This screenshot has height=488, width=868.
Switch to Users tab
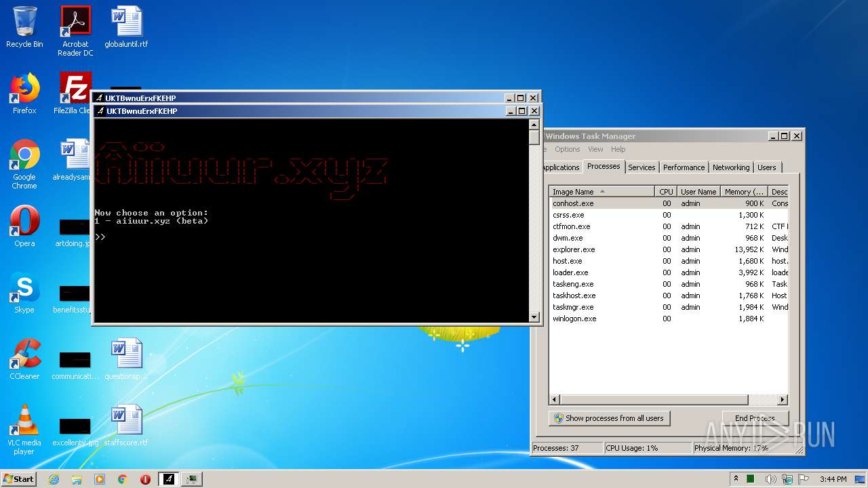pos(767,167)
